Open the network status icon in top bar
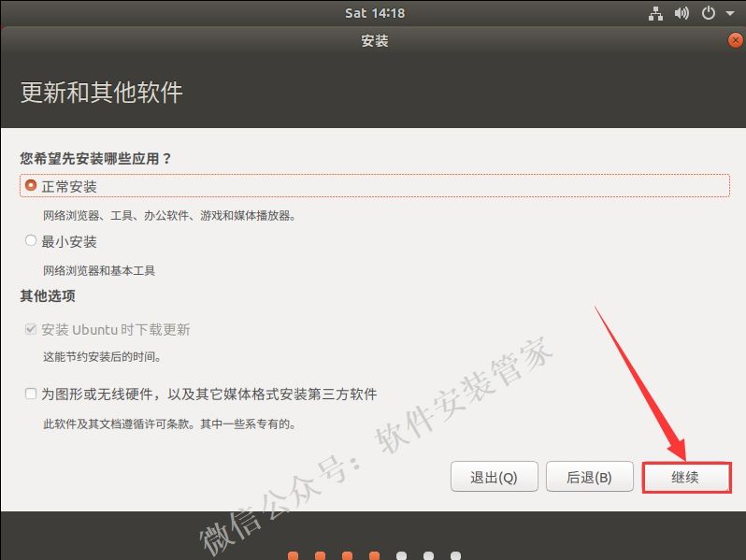 click(x=655, y=13)
